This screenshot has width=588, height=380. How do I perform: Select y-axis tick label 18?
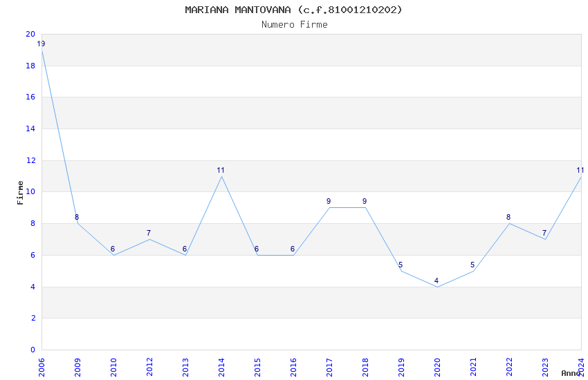pyautogui.click(x=30, y=66)
